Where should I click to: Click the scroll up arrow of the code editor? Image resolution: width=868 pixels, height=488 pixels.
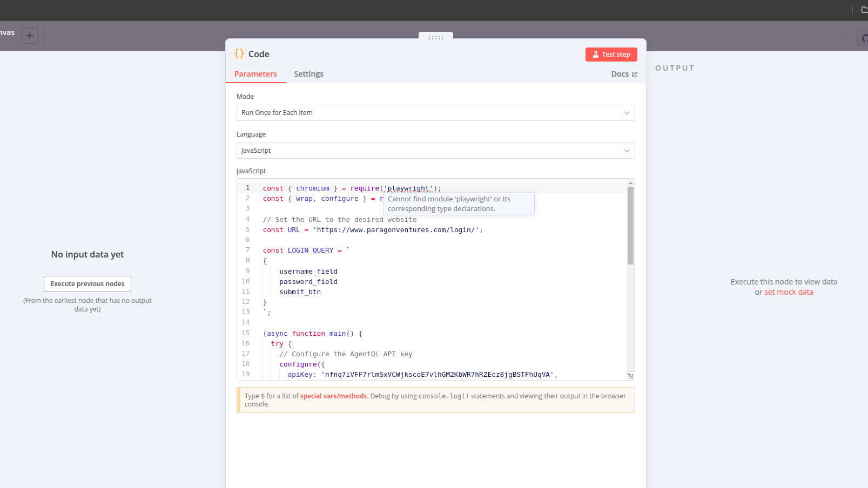630,183
